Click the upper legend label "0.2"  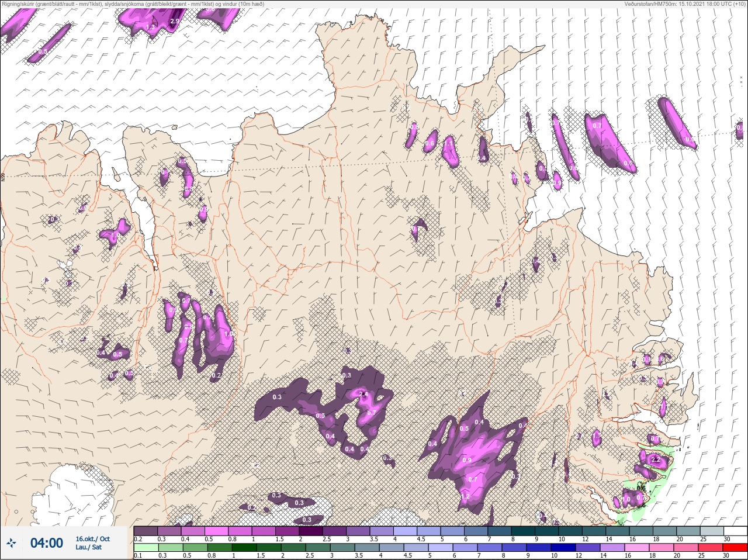[138, 539]
